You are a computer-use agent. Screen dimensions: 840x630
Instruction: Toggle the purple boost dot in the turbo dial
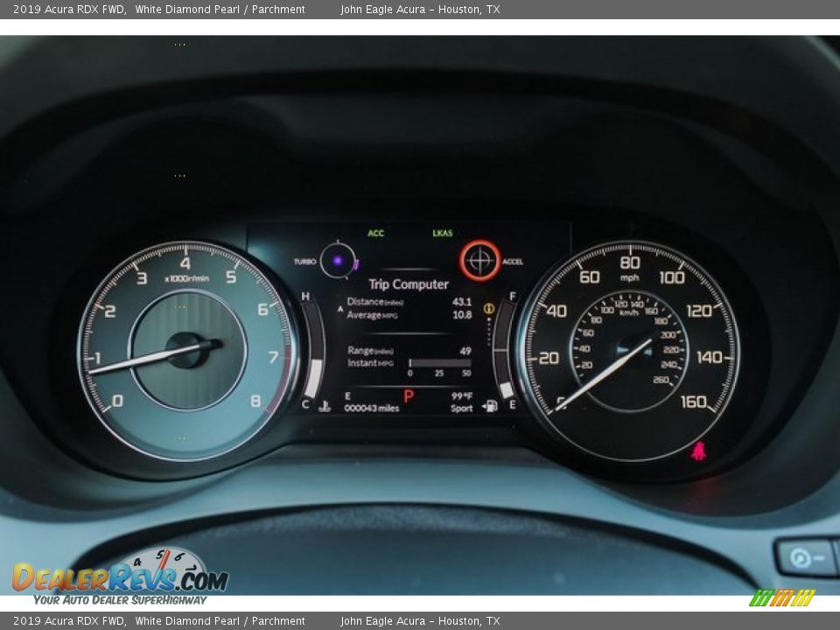(338, 259)
